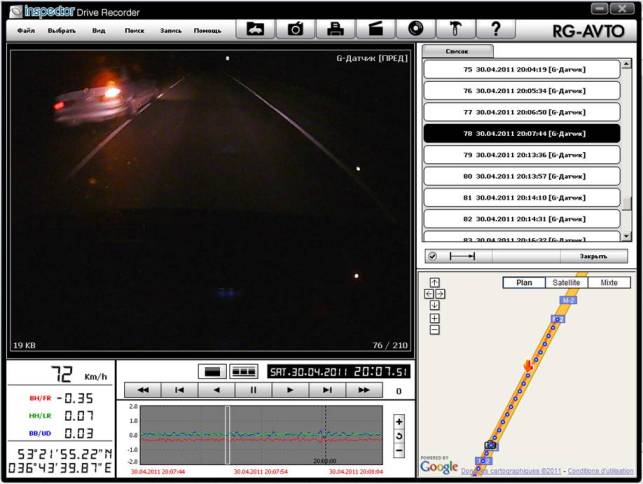The height and width of the screenshot is (484, 643).
Task: Click the disc backup toolbar icon
Action: click(415, 30)
